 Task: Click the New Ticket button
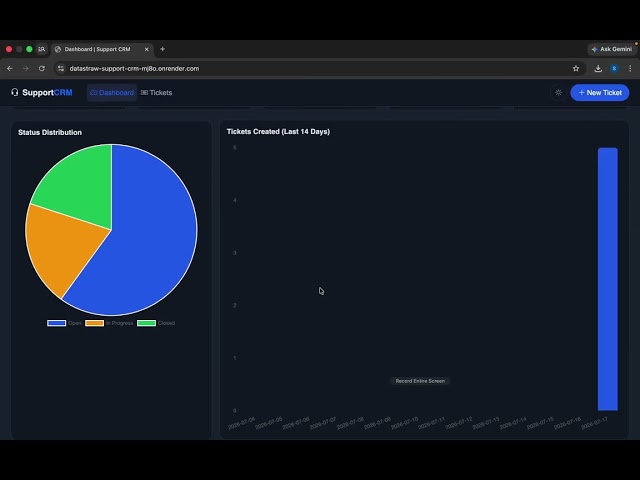click(x=600, y=93)
